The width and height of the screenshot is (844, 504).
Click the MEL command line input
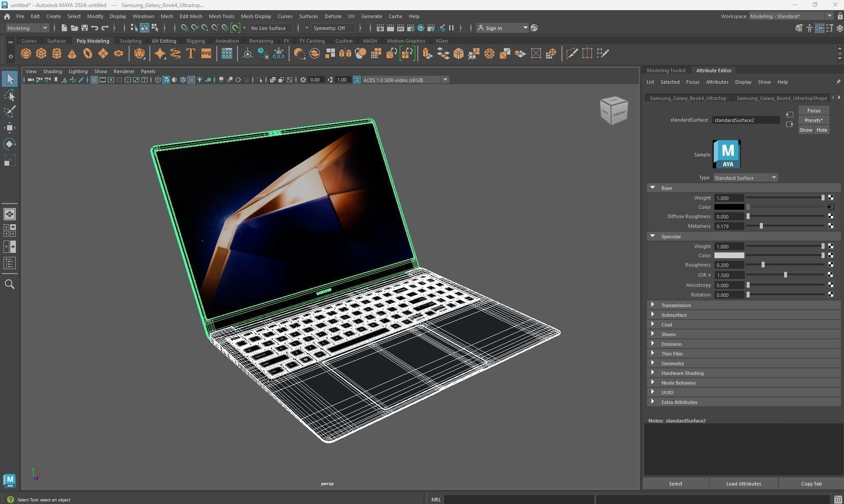[519, 500]
